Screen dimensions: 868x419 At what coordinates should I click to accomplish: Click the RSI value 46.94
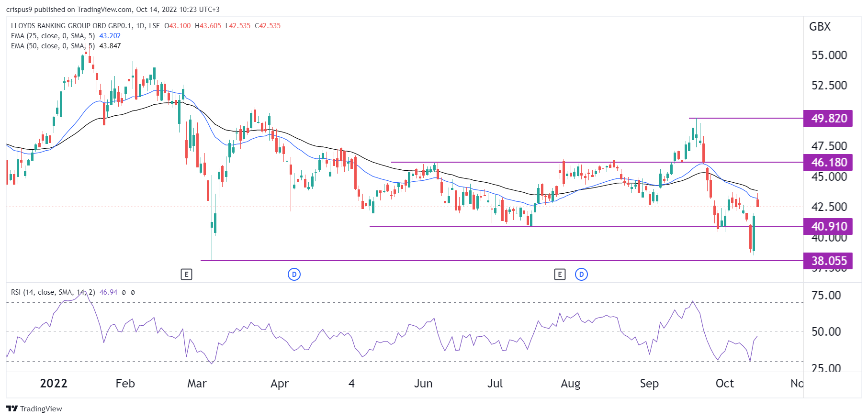[x=108, y=292]
